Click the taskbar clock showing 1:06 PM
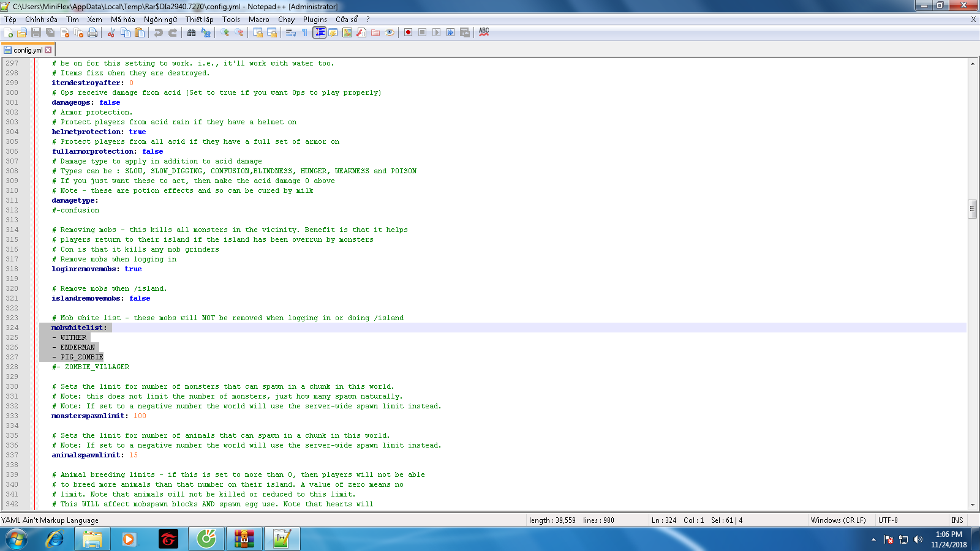The width and height of the screenshot is (980, 551). coord(949,539)
